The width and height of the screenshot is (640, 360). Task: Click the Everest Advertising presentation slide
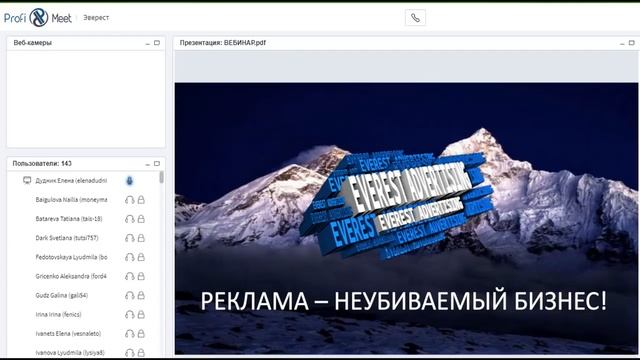pos(406,218)
